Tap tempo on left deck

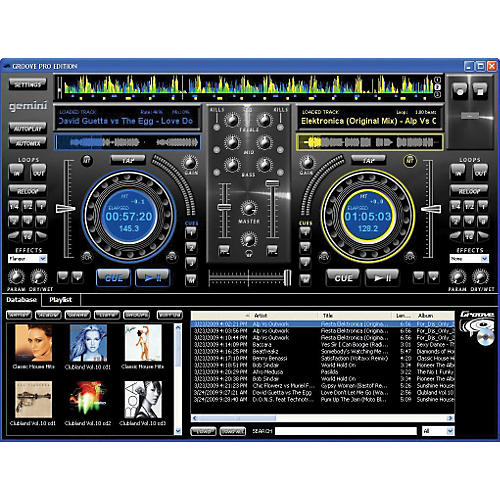pos(128,161)
